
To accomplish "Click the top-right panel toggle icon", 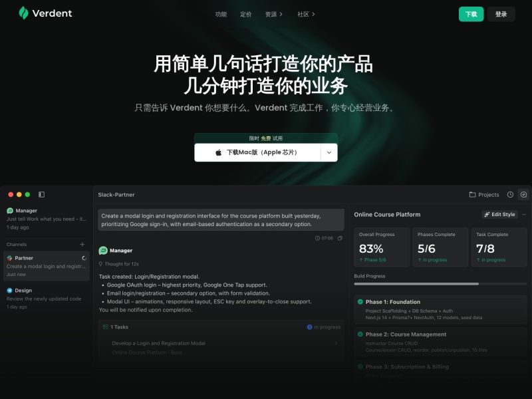I will pos(524,194).
